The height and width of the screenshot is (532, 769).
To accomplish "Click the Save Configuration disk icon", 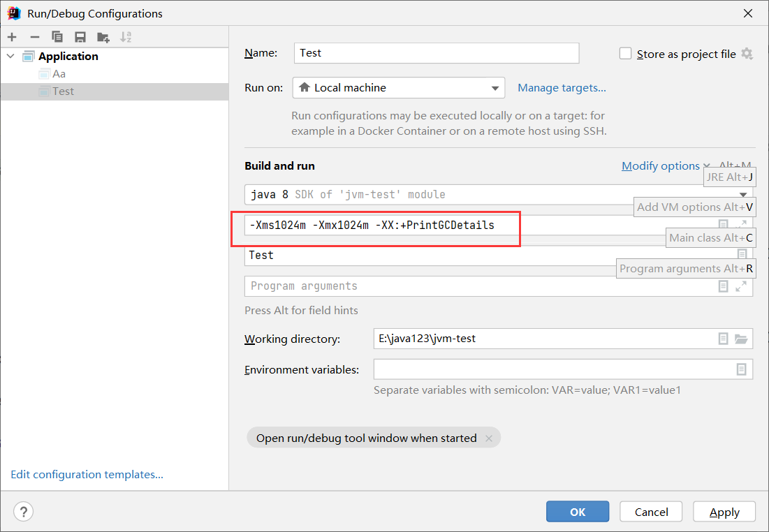I will click(80, 37).
